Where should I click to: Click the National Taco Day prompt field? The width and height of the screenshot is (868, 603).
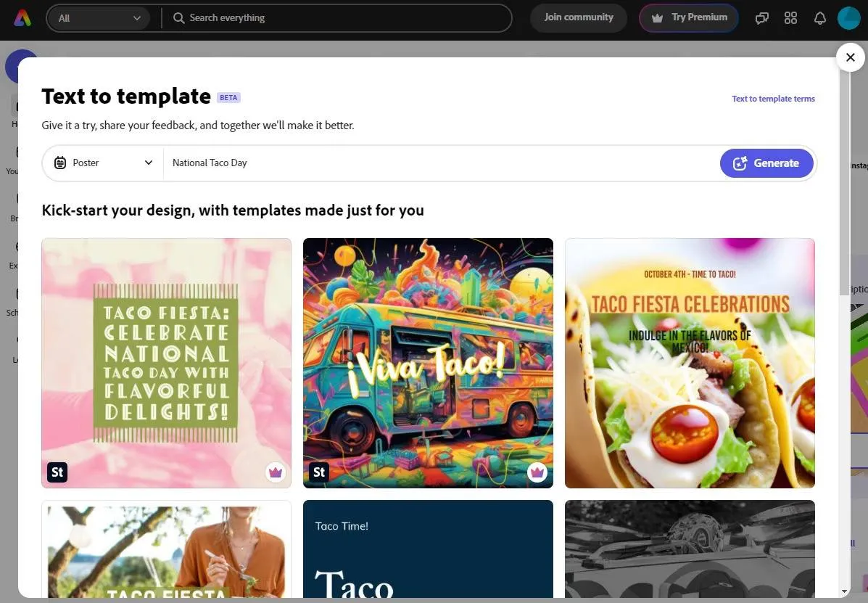[x=435, y=163]
